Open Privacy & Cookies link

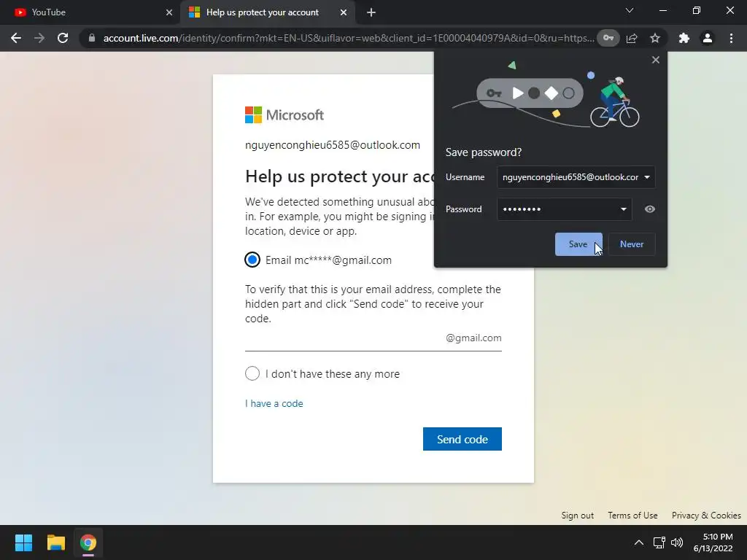tap(706, 516)
